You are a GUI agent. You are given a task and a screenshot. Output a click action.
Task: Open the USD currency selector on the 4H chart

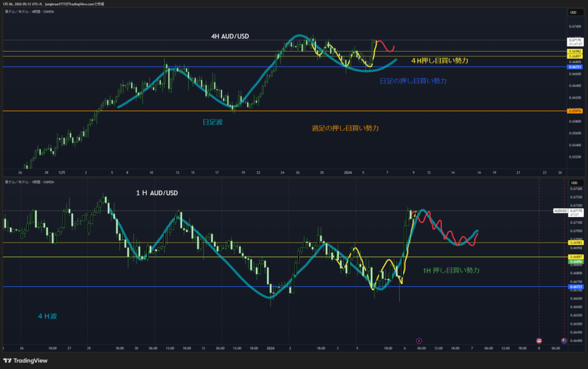pyautogui.click(x=573, y=13)
